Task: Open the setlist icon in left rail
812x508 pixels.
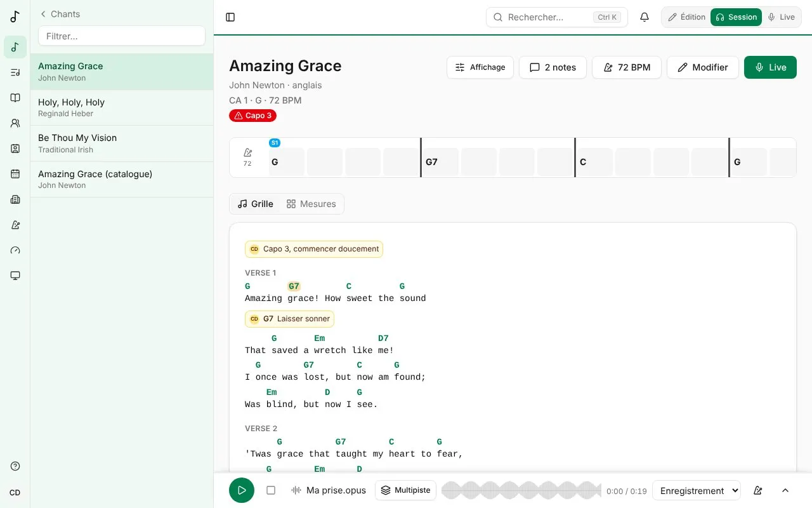Action: pyautogui.click(x=15, y=72)
